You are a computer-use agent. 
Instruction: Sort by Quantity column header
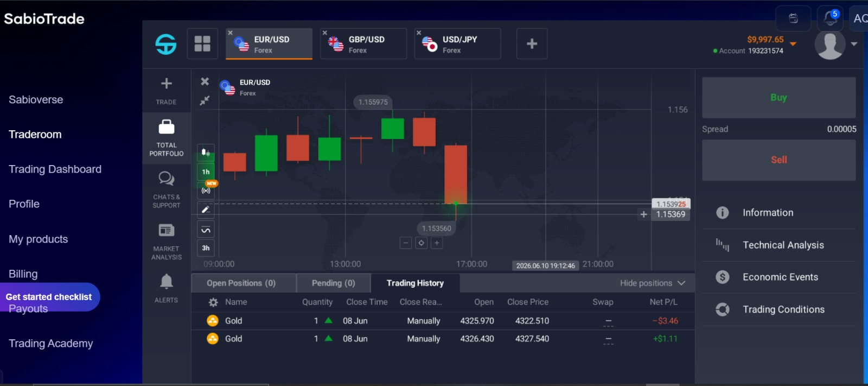[317, 302]
